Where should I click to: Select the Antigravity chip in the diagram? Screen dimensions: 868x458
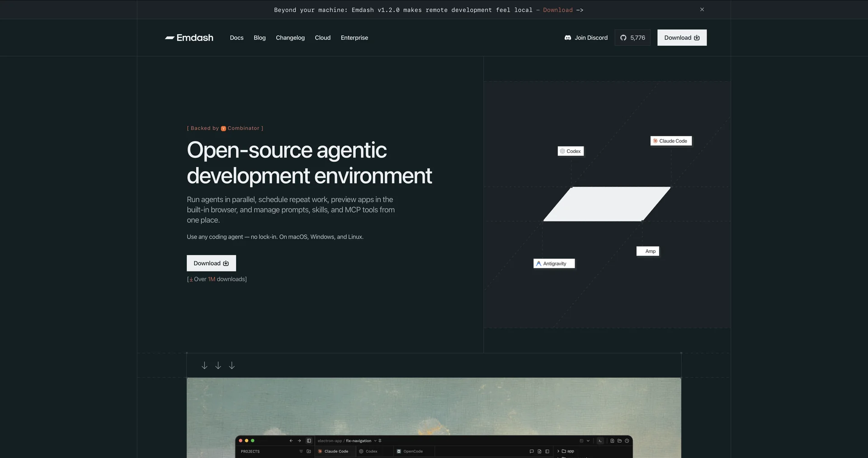pos(554,263)
